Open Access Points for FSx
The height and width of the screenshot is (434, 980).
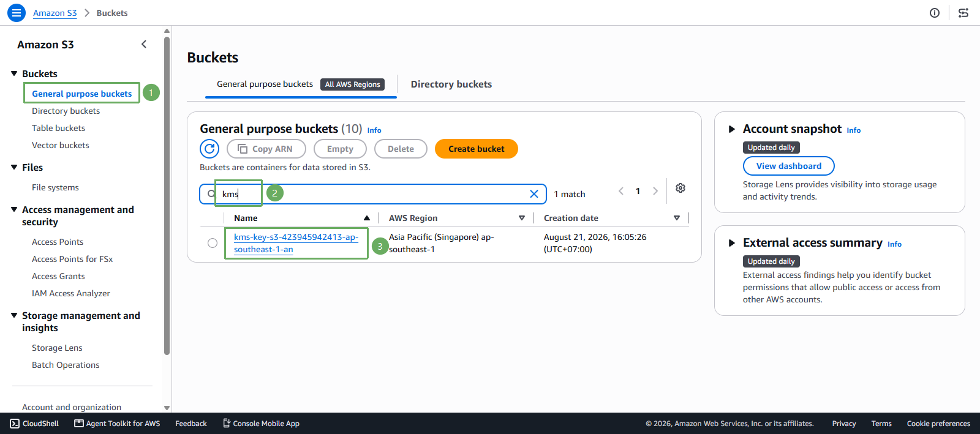pyautogui.click(x=72, y=259)
